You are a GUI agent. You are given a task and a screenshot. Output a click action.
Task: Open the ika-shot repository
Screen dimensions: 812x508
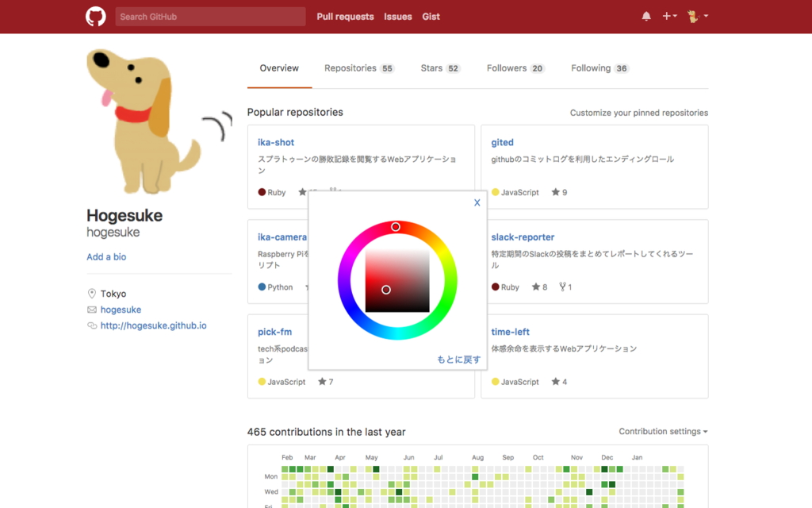click(x=276, y=143)
